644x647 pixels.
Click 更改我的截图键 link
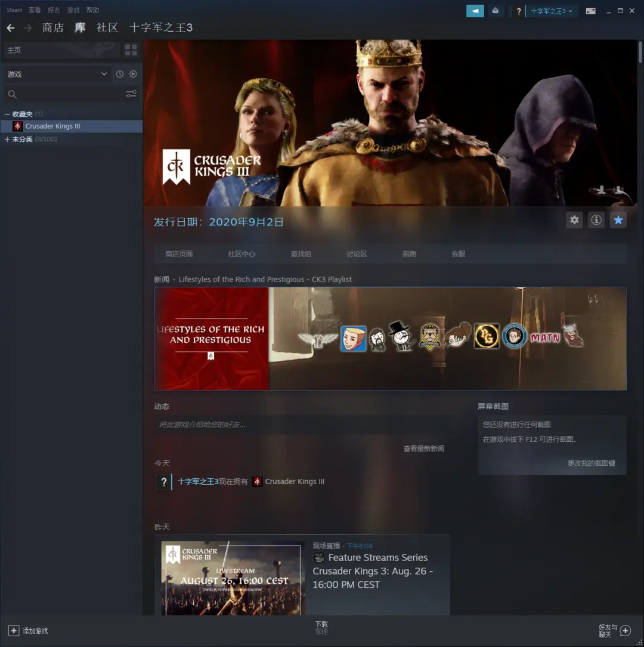click(591, 463)
